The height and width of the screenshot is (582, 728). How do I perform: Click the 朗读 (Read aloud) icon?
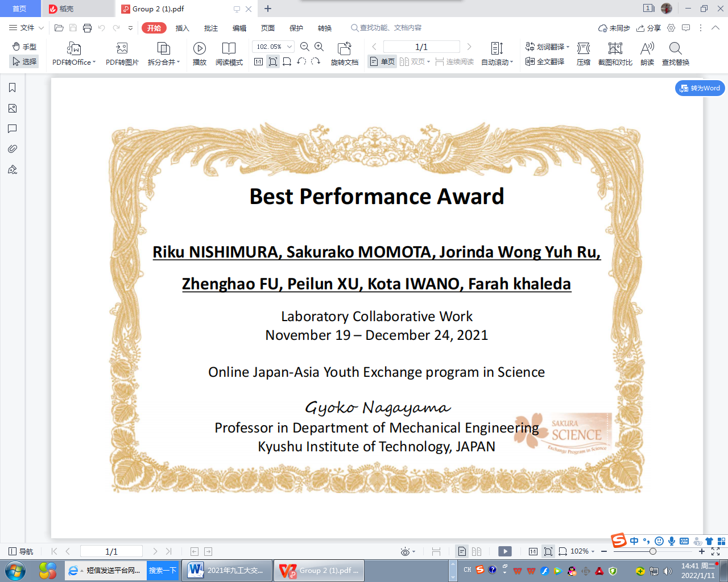647,49
